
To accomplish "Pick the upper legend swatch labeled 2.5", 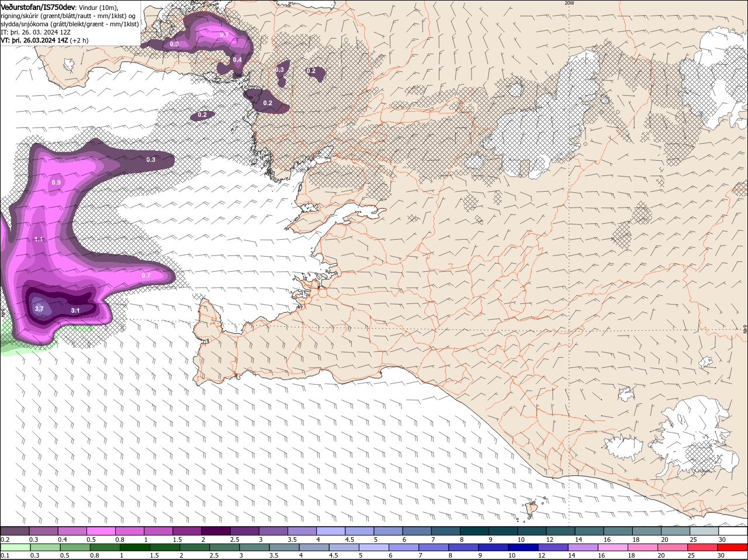I will click(244, 531).
